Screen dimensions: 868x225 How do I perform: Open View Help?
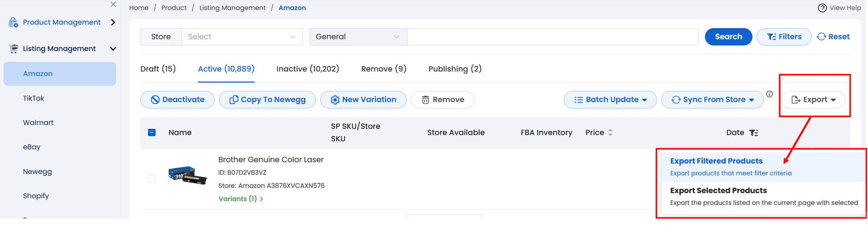pos(840,8)
